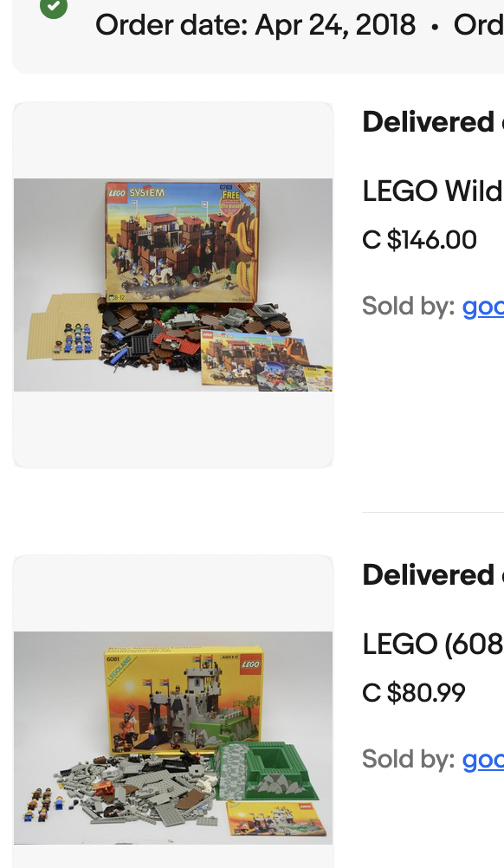504x868 pixels.
Task: Open the LEGO Wild West fort thumbnail
Action: click(x=173, y=284)
